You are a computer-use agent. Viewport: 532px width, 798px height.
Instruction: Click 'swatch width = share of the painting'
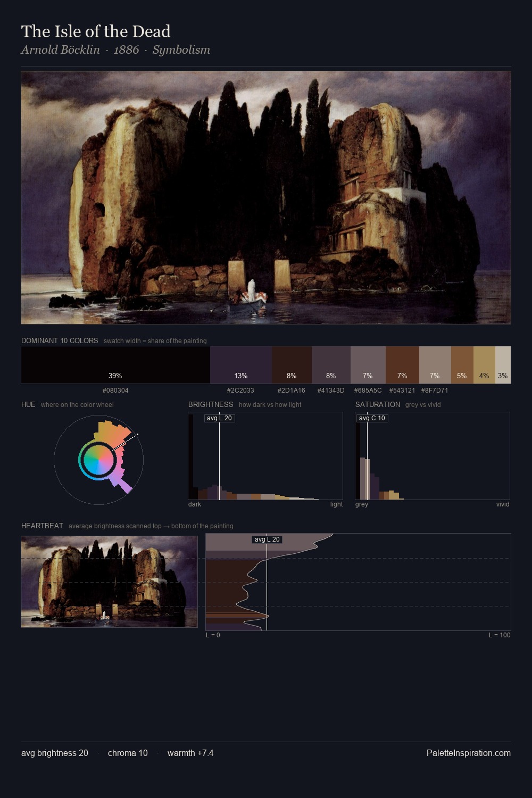[x=155, y=341]
